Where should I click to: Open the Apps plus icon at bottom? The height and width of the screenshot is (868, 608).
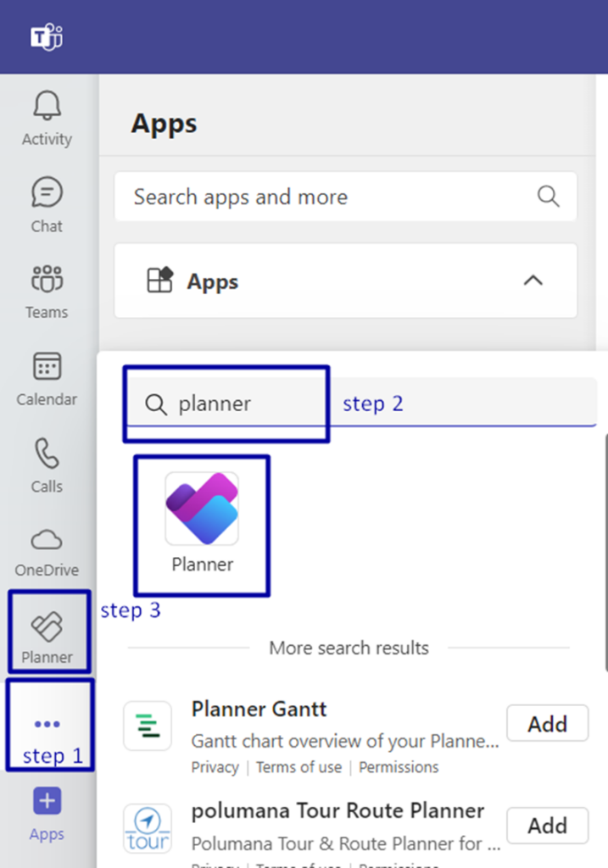46,799
